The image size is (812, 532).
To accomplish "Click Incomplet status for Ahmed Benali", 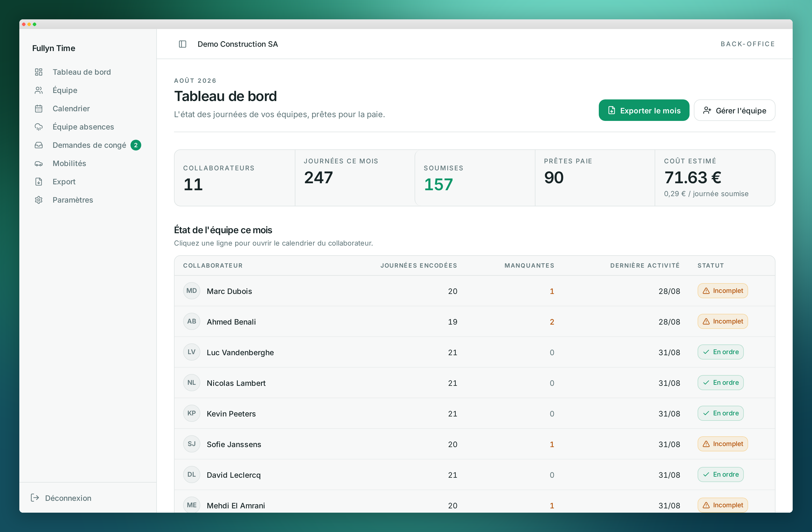I will point(723,321).
